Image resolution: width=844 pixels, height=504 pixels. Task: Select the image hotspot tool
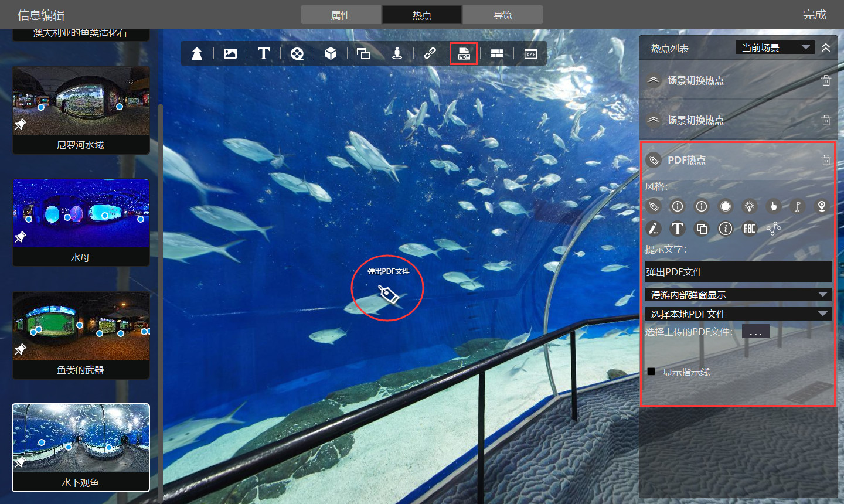[x=230, y=53]
